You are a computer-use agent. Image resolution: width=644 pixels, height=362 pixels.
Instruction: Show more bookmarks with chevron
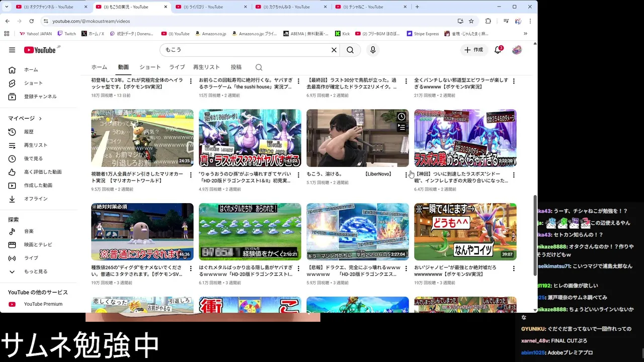point(525,34)
